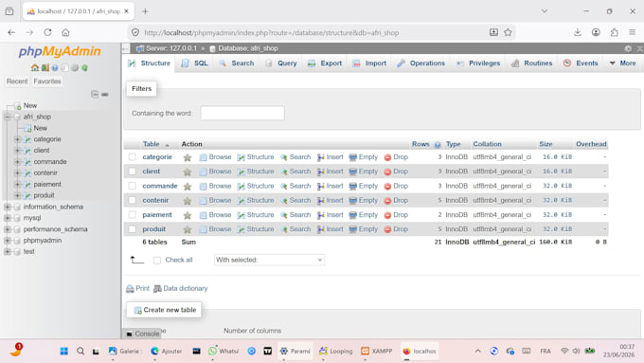Open the With selected dropdown
This screenshot has width=644, height=363.
point(269,260)
